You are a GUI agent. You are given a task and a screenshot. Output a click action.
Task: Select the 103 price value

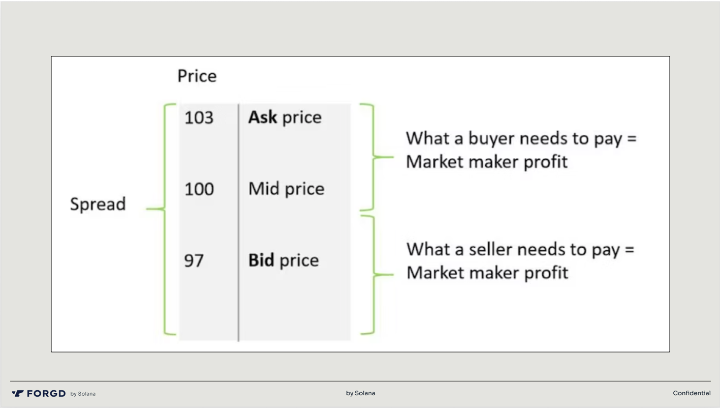[199, 117]
